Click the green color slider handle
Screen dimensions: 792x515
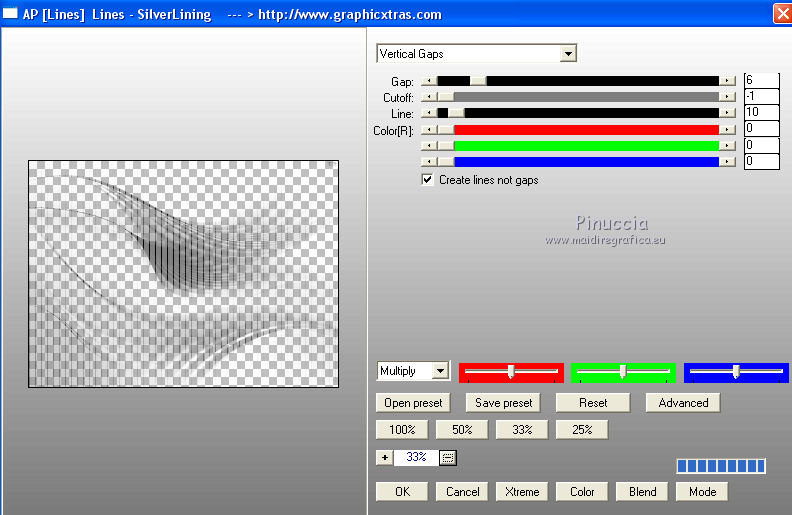[446, 146]
